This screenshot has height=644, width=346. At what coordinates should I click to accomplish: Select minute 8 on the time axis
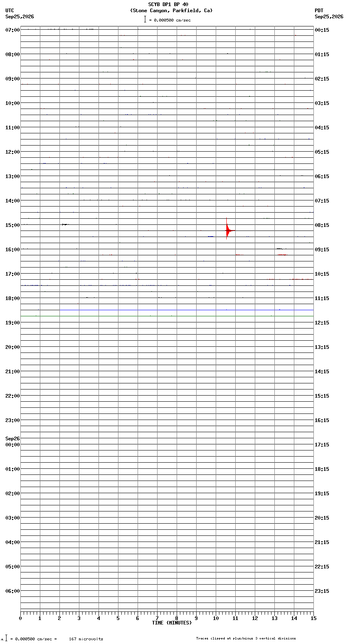177,618
